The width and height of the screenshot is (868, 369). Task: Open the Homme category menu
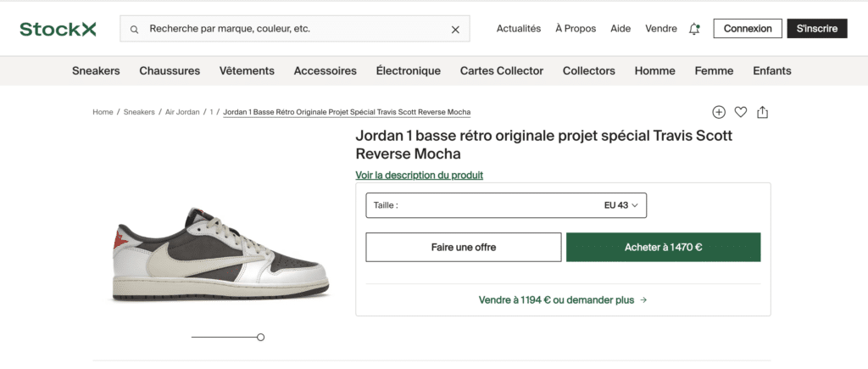[655, 71]
